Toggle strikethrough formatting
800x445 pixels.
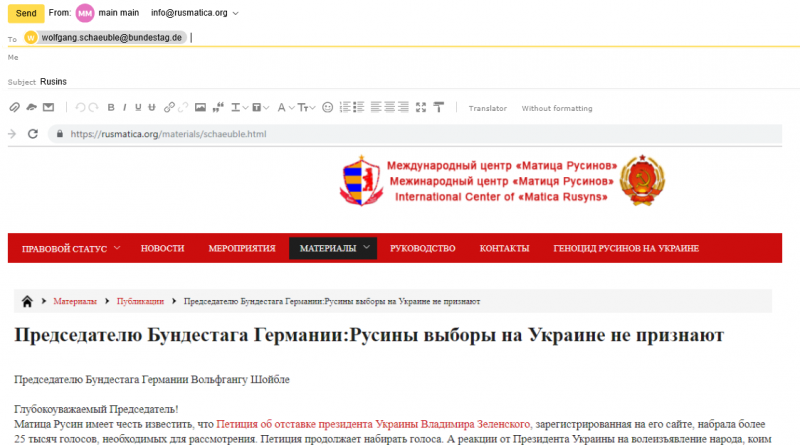(152, 107)
